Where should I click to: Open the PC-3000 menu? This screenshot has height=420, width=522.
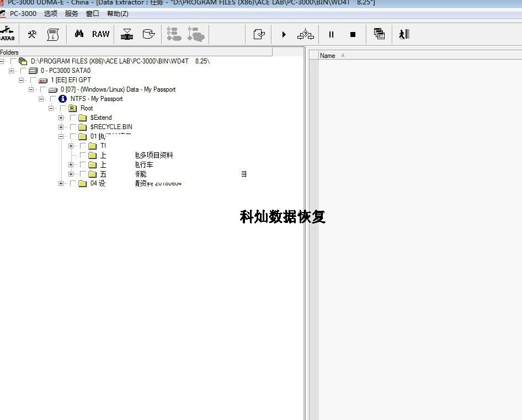point(23,13)
